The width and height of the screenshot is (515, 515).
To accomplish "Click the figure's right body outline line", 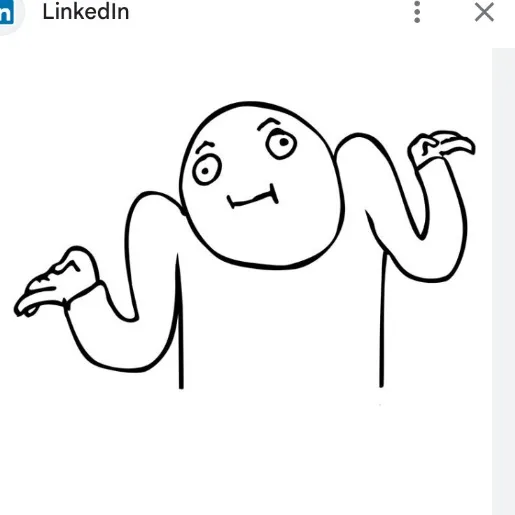I will point(383,320).
